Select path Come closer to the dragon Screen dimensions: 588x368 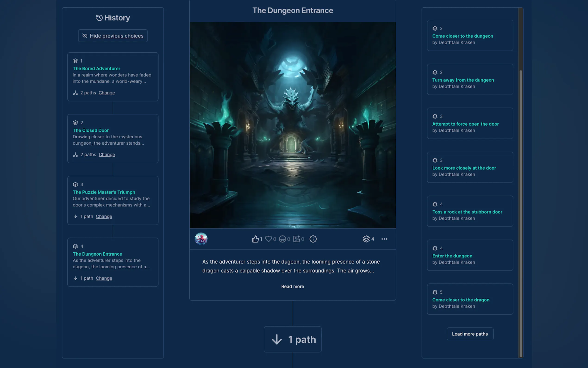coord(461,300)
